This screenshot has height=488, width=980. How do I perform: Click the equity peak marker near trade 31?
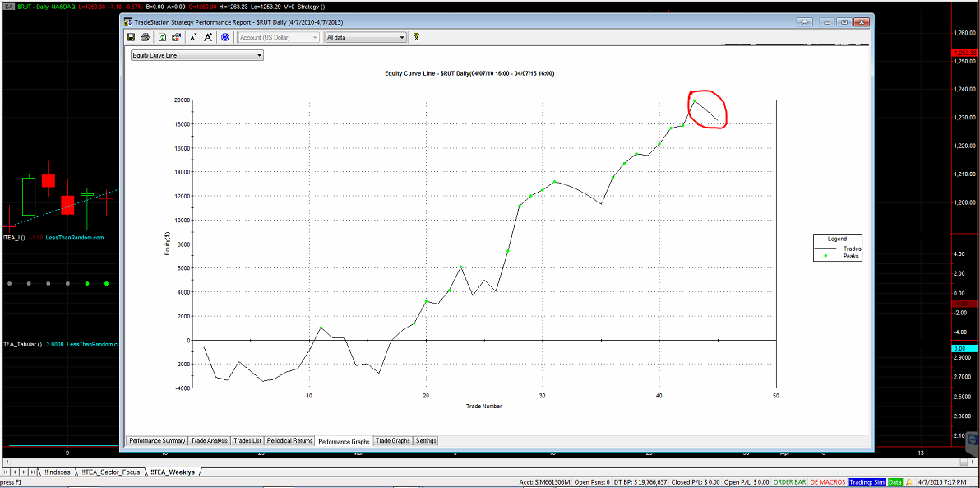tap(554, 182)
